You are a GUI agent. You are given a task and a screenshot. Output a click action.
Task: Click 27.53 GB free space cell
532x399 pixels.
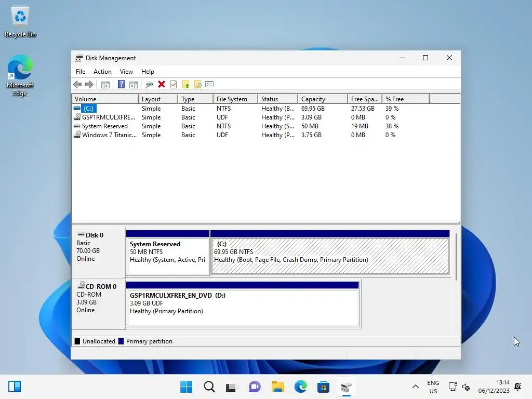coord(363,108)
